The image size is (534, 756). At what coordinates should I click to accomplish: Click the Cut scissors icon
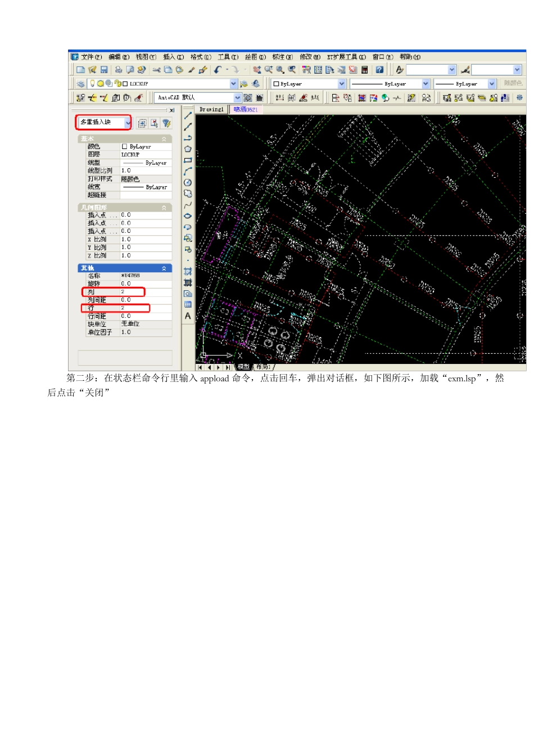coord(156,70)
